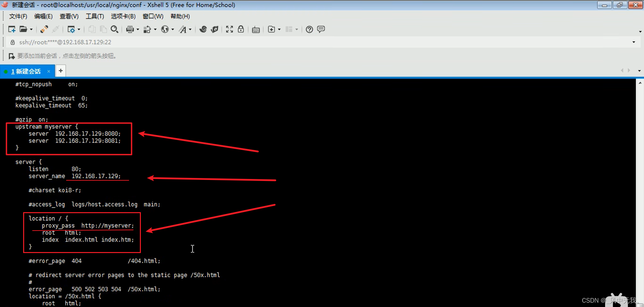Click the Print icon
The width and height of the screenshot is (644, 307).
coord(130,29)
